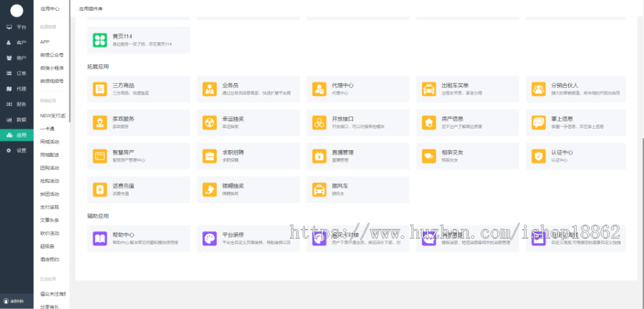Open 微信小程序 submenu item
The image size is (644, 309).
52,68
